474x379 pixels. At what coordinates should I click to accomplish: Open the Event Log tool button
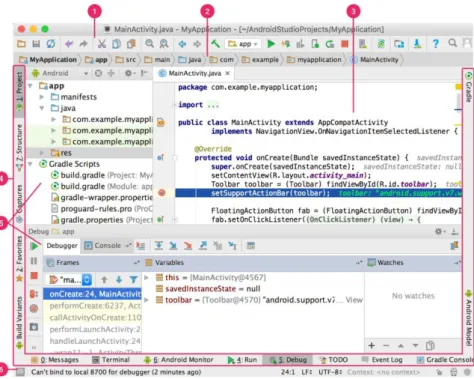382,360
